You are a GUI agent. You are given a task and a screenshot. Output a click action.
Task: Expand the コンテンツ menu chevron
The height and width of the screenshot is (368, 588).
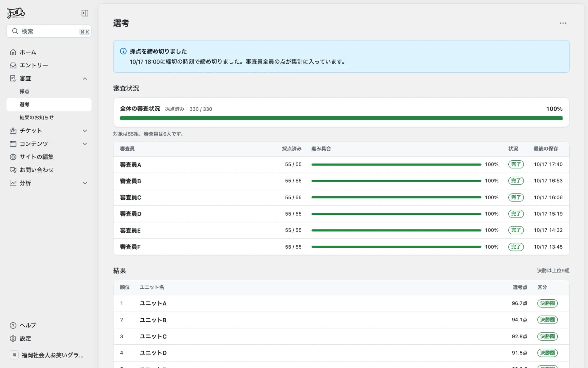(x=85, y=144)
